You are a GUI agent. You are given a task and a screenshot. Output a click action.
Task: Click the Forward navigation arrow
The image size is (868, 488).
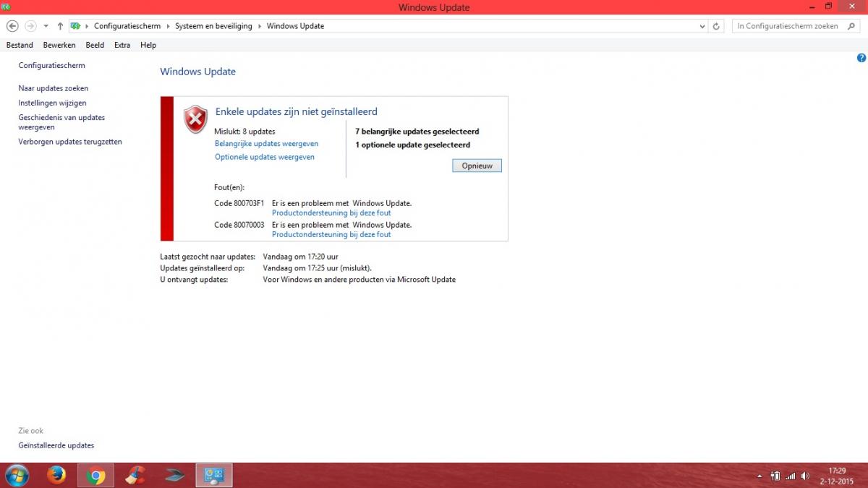[30, 26]
